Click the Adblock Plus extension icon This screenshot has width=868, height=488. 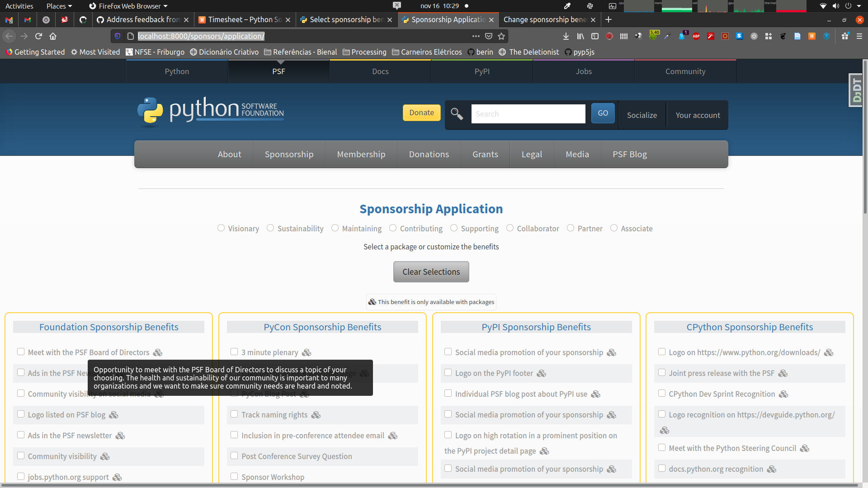coord(696,36)
